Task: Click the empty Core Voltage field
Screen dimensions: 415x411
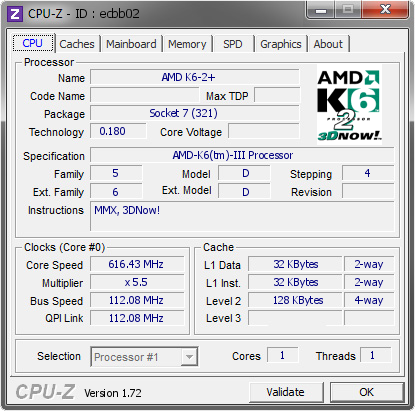Action: 264,131
